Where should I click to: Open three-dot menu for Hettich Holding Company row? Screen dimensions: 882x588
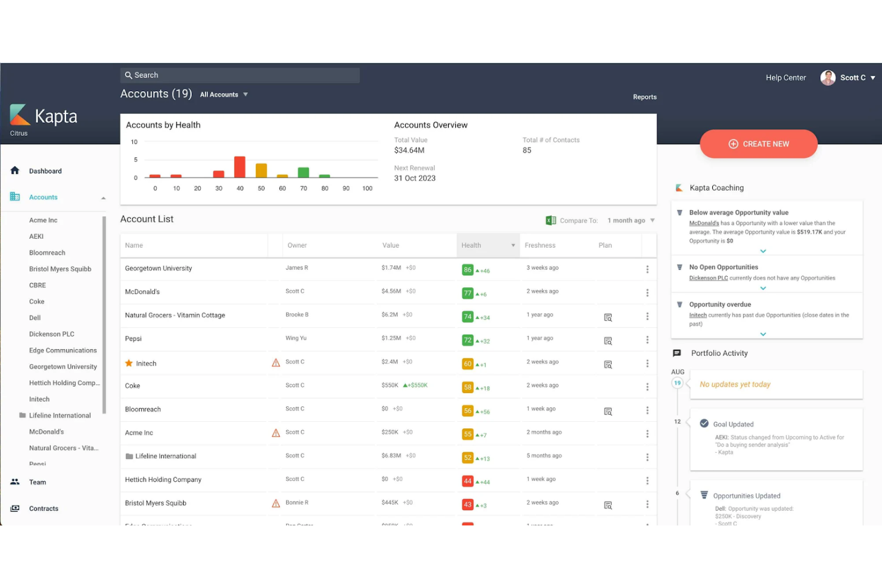(647, 481)
